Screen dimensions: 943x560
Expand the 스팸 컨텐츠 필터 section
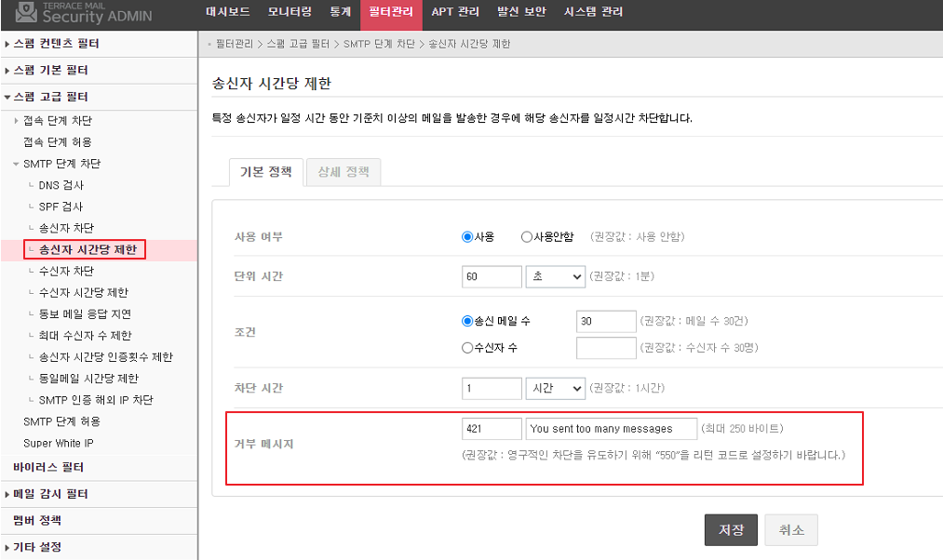coord(56,44)
